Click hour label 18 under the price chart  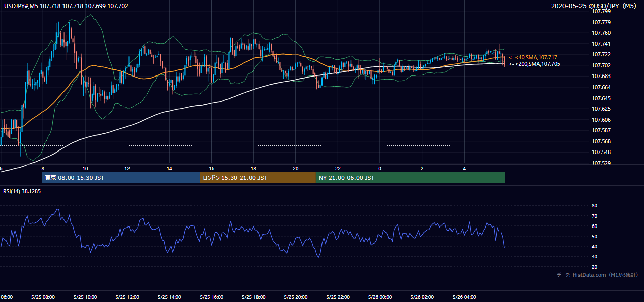tap(253, 169)
